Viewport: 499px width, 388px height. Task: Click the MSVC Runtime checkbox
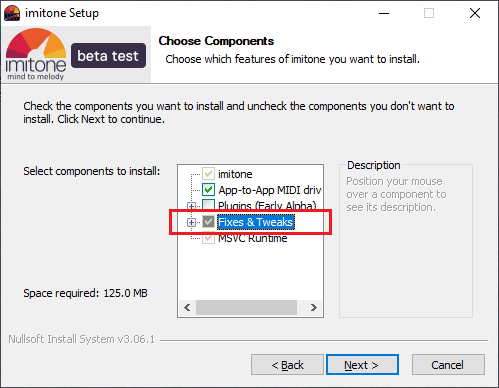(x=209, y=238)
